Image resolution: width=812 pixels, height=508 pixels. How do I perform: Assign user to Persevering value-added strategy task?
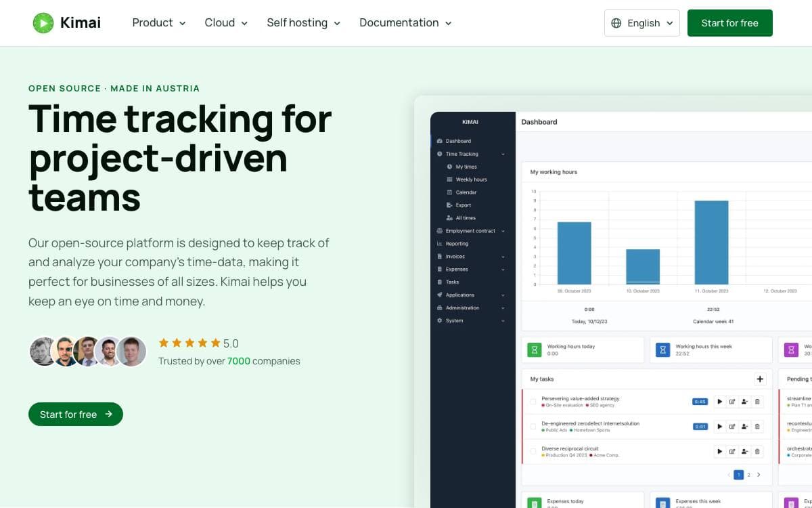[744, 402]
